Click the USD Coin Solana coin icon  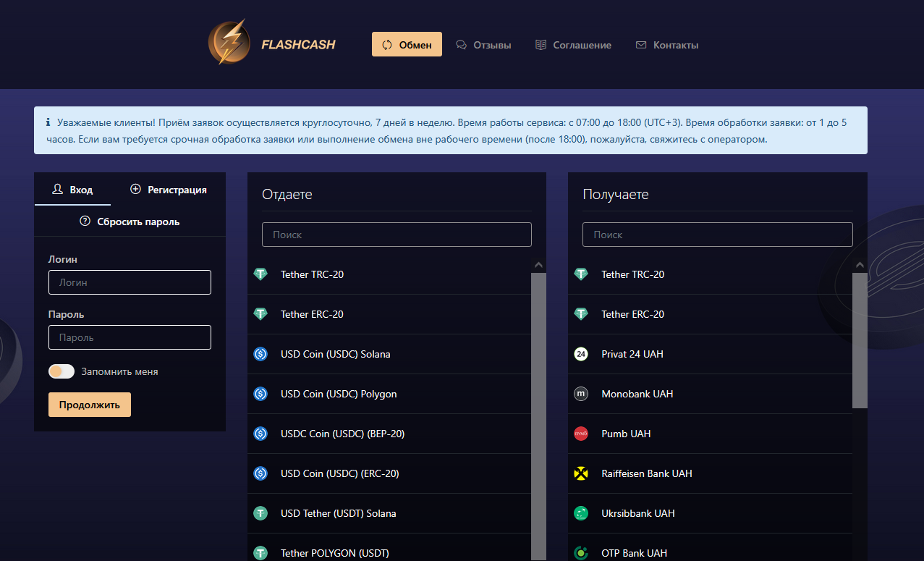point(260,354)
